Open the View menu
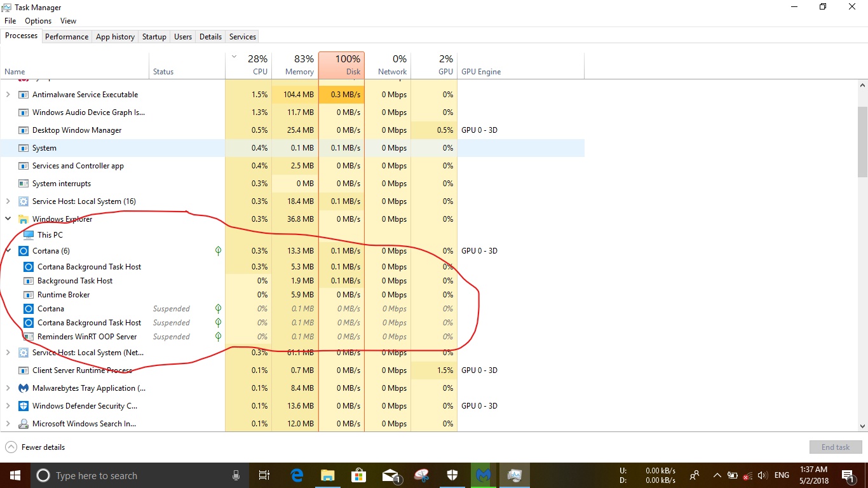Screen dimensions: 868x488 (x=69, y=21)
